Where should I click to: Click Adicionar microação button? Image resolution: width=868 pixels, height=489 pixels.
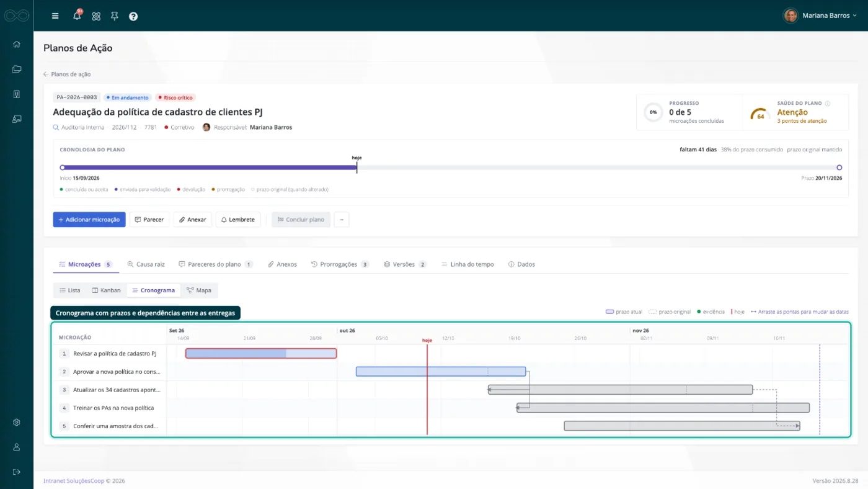click(89, 220)
